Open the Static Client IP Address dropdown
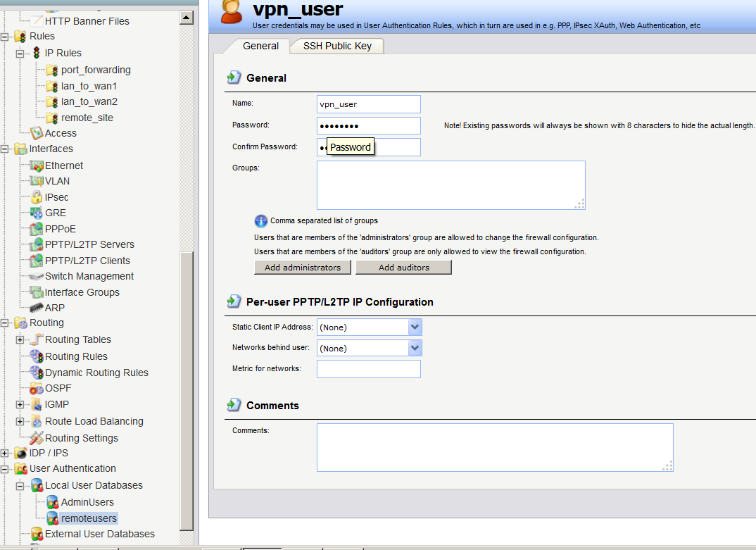 click(x=415, y=327)
